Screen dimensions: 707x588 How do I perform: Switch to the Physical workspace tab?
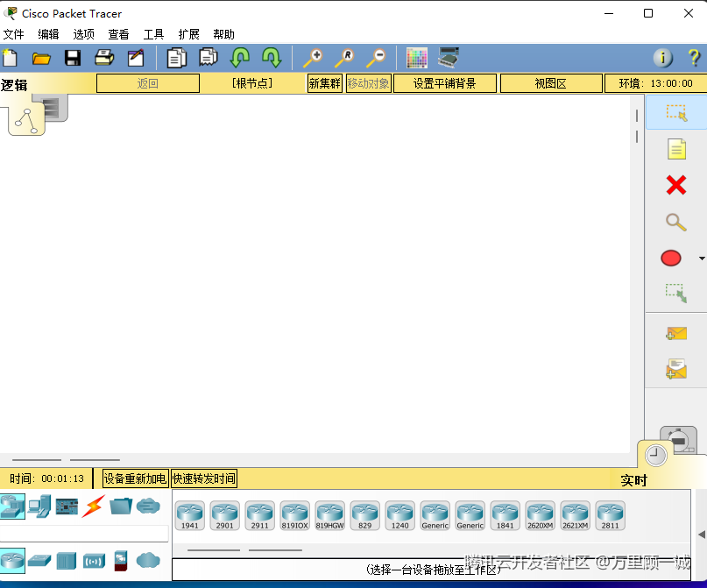(x=55, y=107)
